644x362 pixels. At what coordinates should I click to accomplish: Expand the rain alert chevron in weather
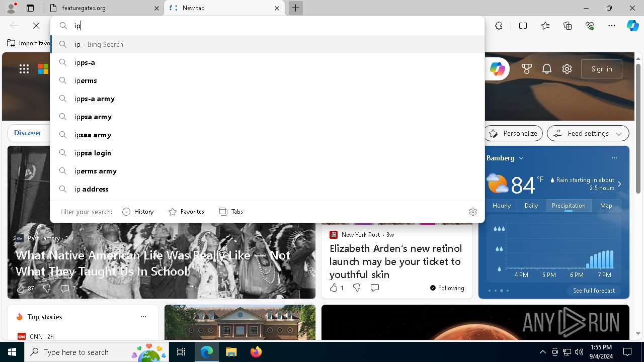(619, 184)
